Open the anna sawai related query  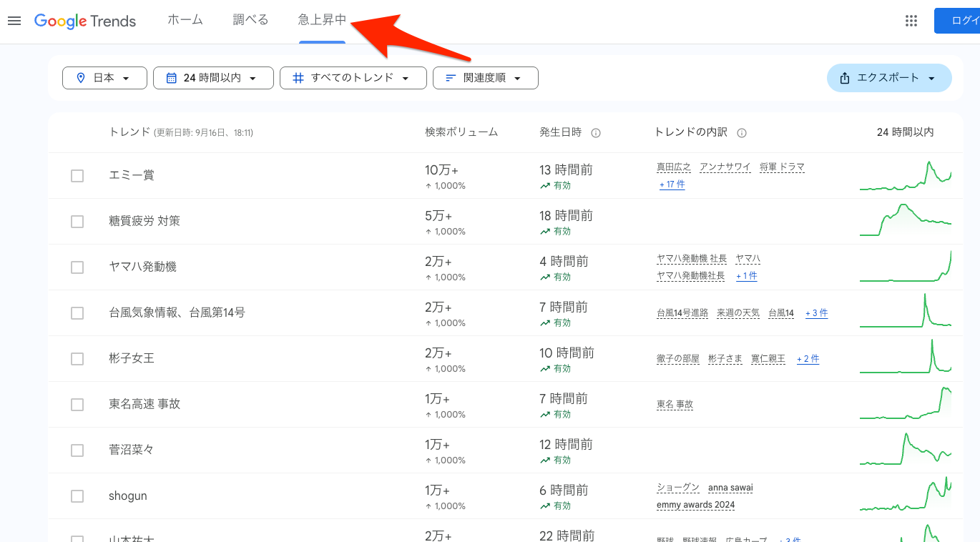tap(730, 488)
